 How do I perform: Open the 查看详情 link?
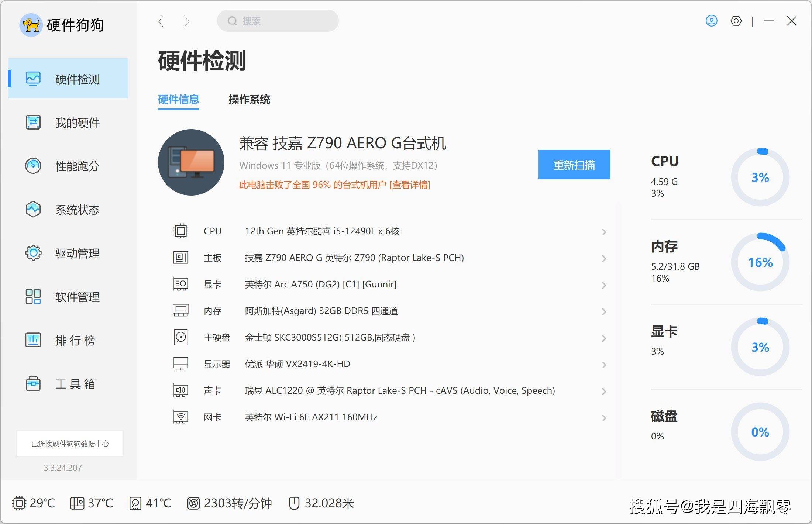coord(410,185)
